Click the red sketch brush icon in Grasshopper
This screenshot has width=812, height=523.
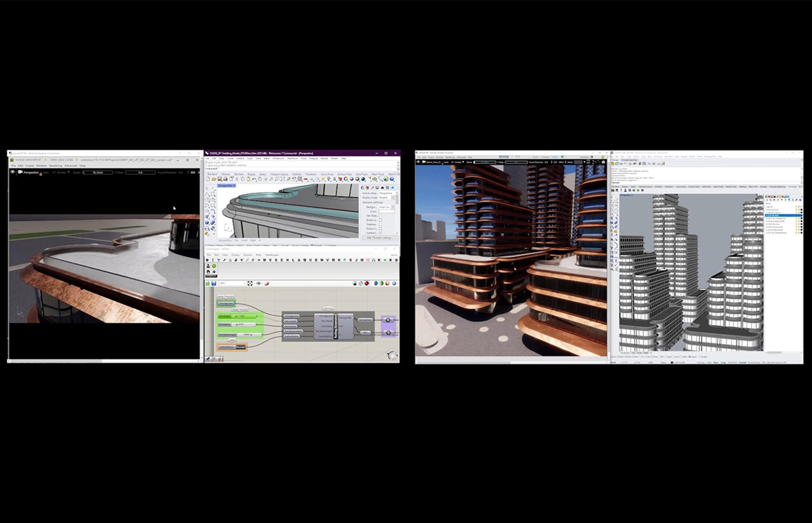(x=267, y=283)
